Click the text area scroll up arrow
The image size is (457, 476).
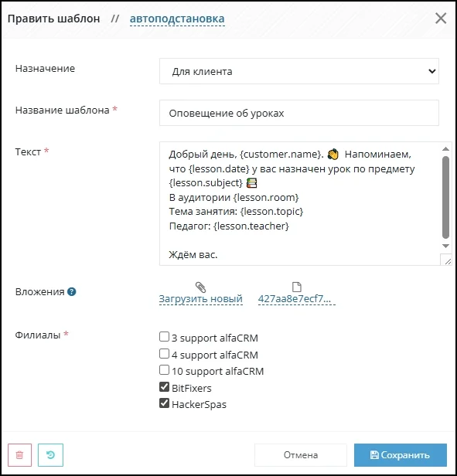pos(445,148)
